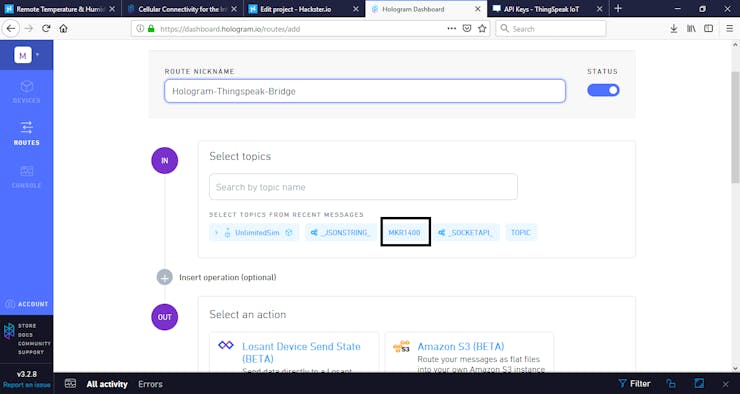Open the Support link in sidebar

tap(31, 352)
